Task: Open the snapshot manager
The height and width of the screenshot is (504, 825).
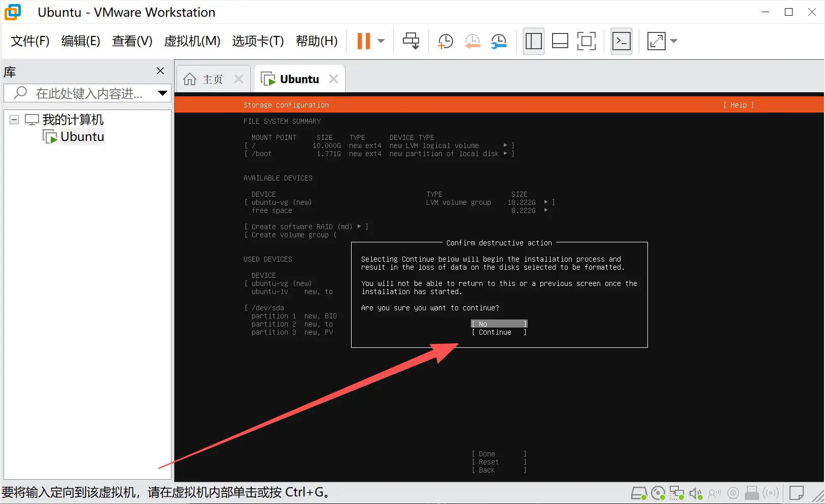Action: pos(499,41)
